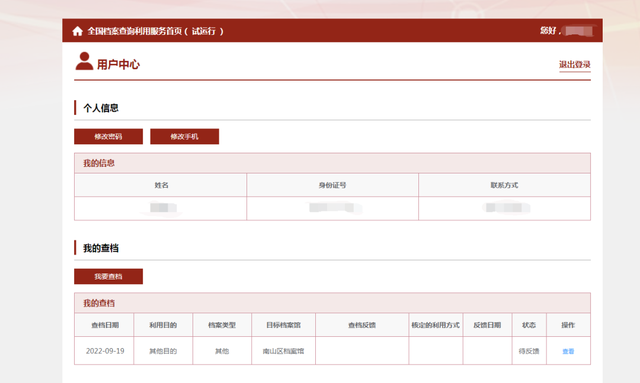
Task: Click the 姓名 column header
Action: [161, 185]
